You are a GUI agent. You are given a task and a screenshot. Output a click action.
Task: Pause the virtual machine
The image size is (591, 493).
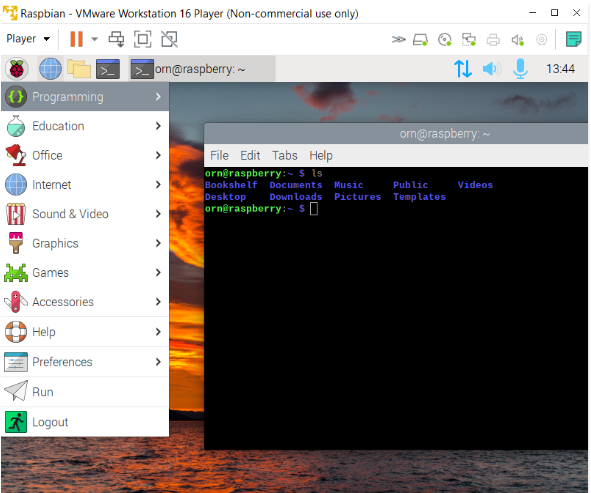(x=77, y=39)
